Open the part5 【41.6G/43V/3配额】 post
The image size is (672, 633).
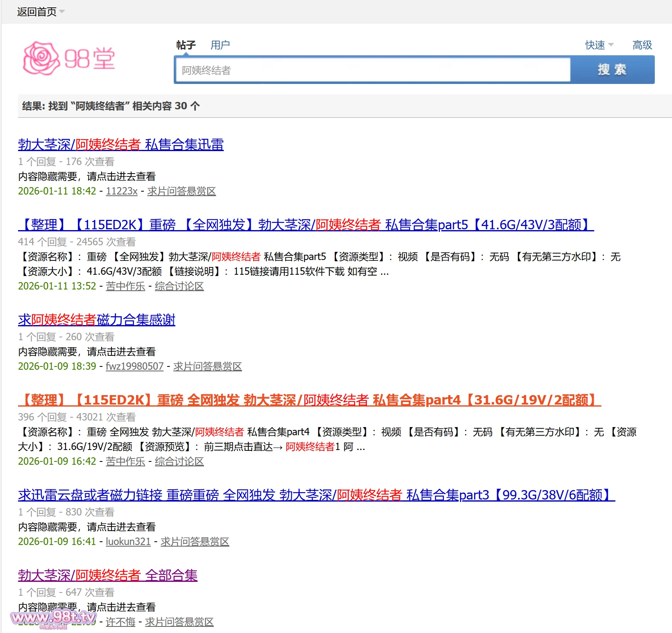tap(306, 225)
